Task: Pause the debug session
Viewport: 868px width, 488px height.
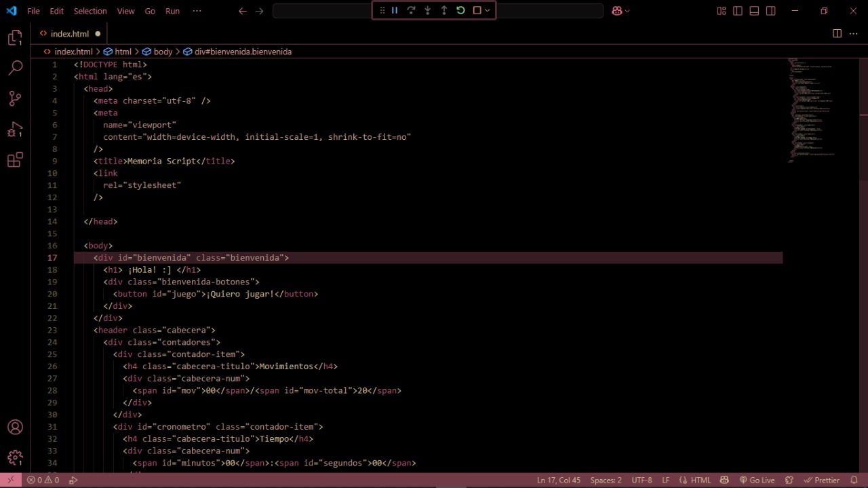Action: [395, 10]
